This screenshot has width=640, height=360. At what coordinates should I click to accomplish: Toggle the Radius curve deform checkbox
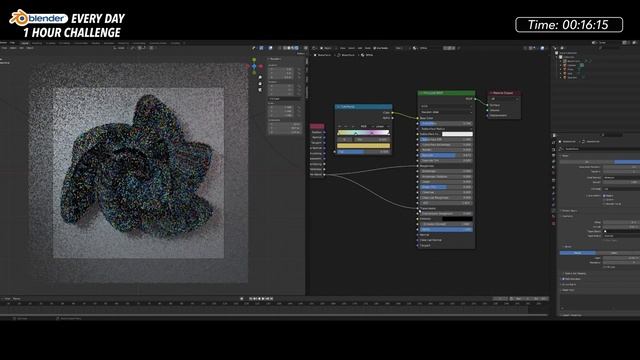click(x=605, y=196)
